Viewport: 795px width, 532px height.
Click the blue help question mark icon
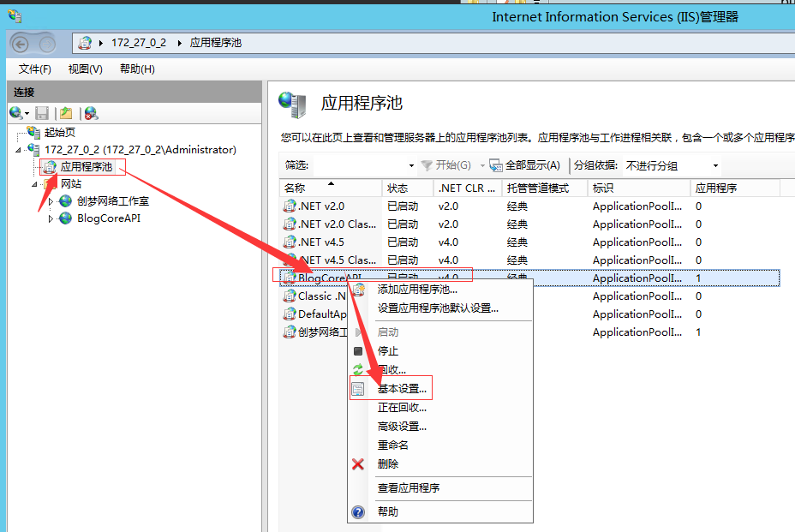(x=358, y=512)
